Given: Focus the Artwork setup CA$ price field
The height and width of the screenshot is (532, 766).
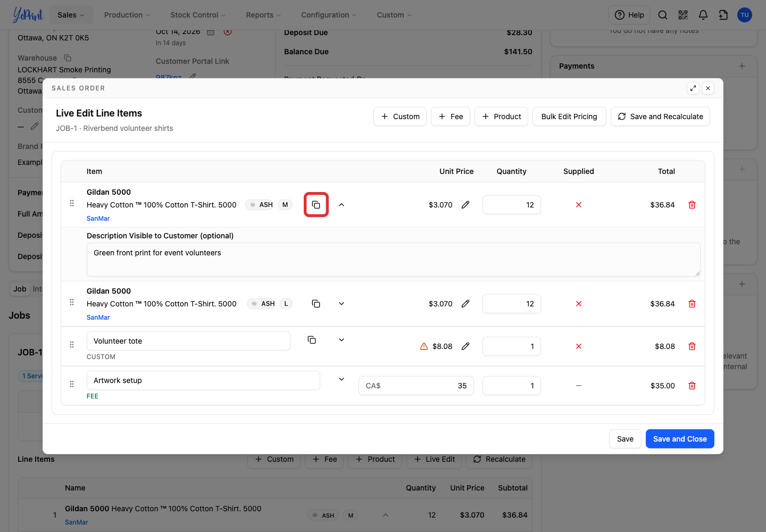Looking at the screenshot, I should pos(416,386).
